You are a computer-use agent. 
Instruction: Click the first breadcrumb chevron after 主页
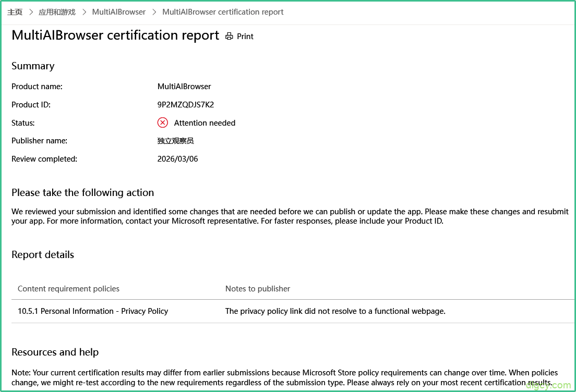[31, 12]
